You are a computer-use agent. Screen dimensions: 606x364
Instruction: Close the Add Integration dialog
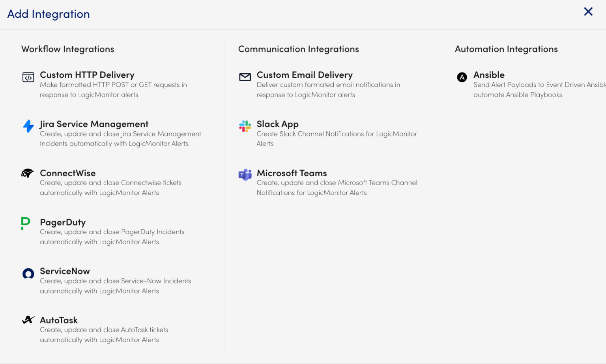click(x=588, y=12)
